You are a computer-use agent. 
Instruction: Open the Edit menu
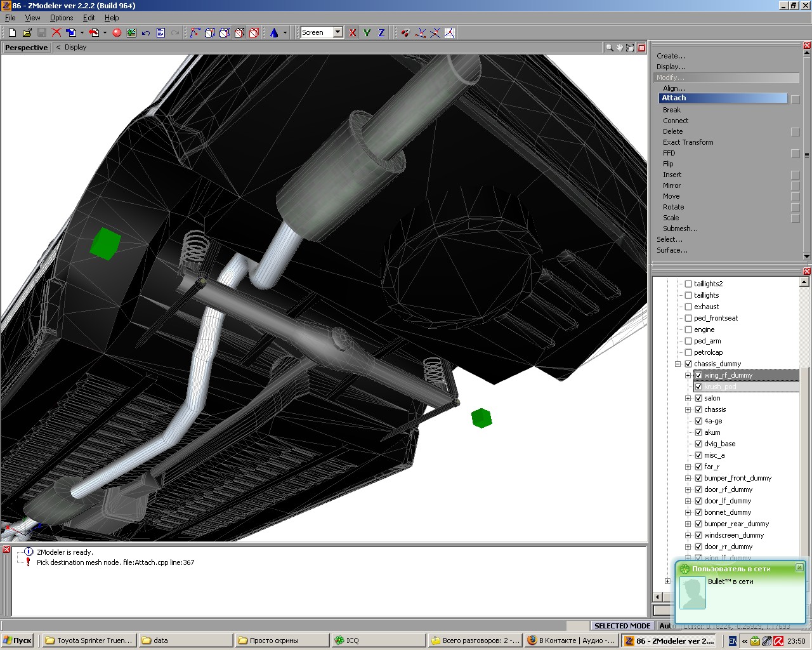pyautogui.click(x=89, y=18)
